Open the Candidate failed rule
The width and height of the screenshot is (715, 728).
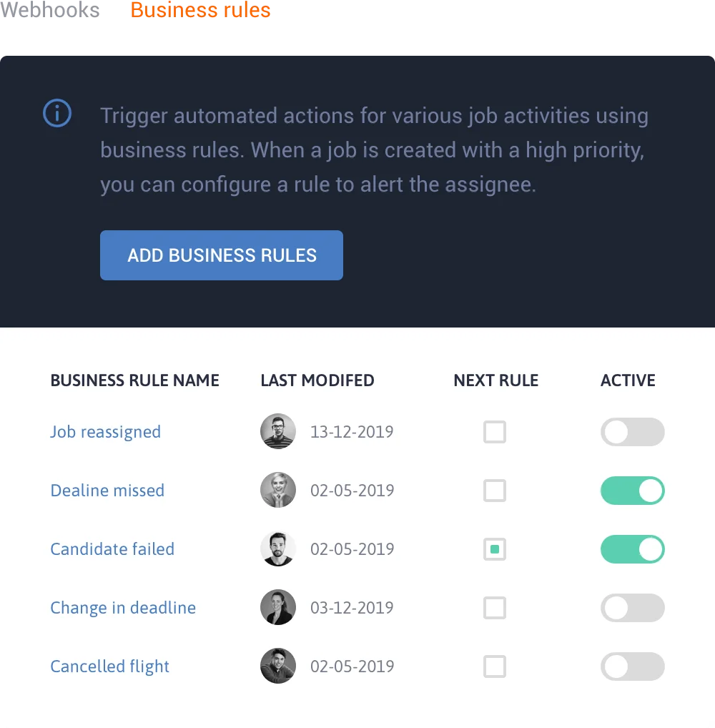click(x=112, y=549)
